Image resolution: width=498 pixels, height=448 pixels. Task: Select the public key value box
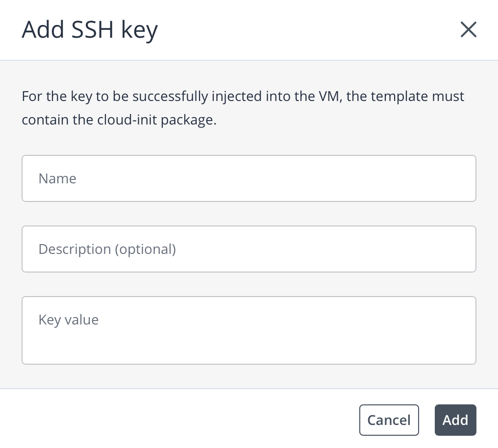249,330
